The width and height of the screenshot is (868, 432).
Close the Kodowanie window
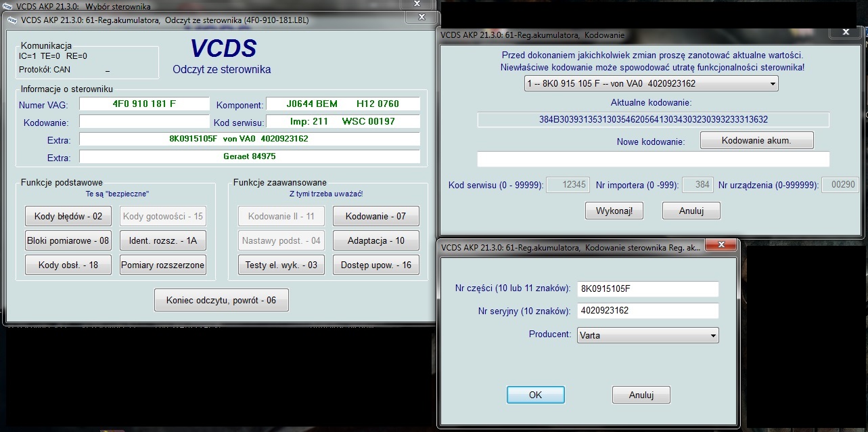pyautogui.click(x=846, y=31)
